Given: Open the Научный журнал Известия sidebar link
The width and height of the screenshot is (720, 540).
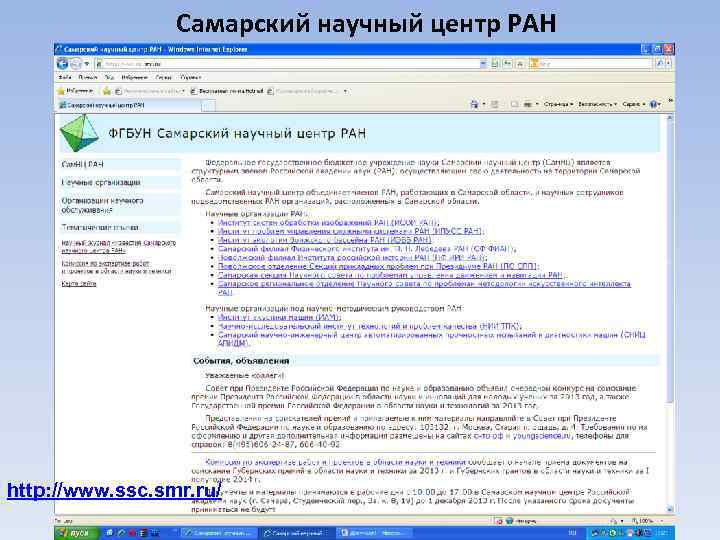Looking at the screenshot, I should point(118,247).
